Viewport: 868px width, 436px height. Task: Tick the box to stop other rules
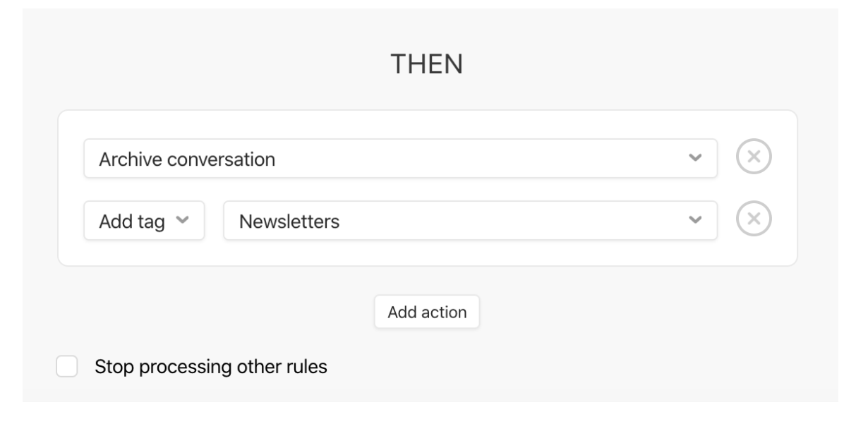coord(66,367)
